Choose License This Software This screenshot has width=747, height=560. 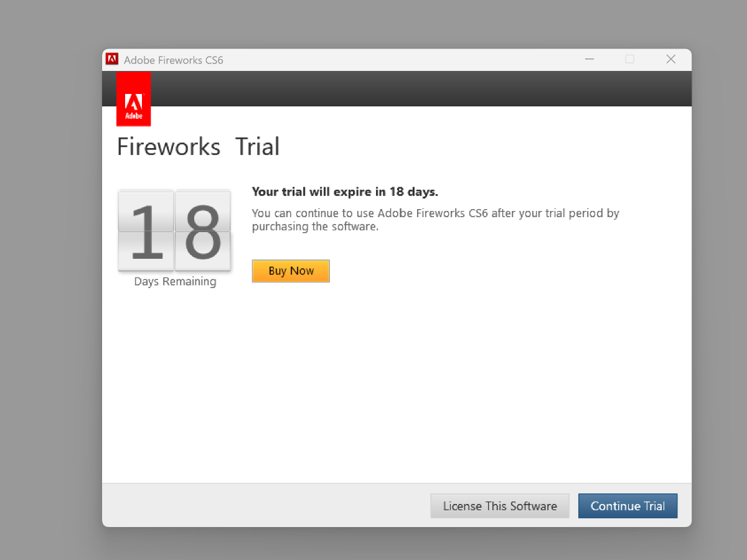[x=499, y=506]
